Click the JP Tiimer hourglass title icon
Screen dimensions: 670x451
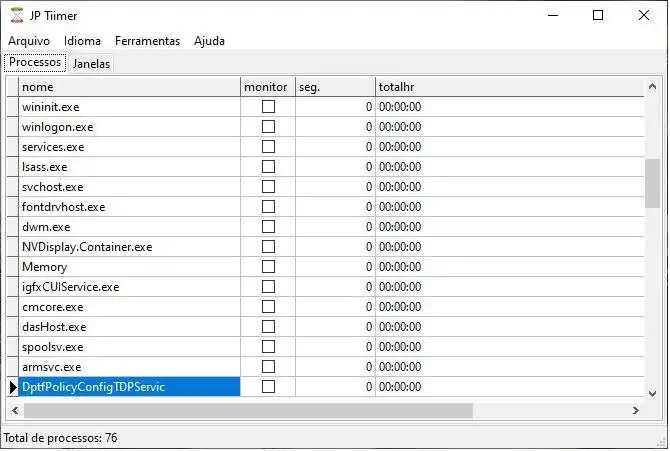17,15
